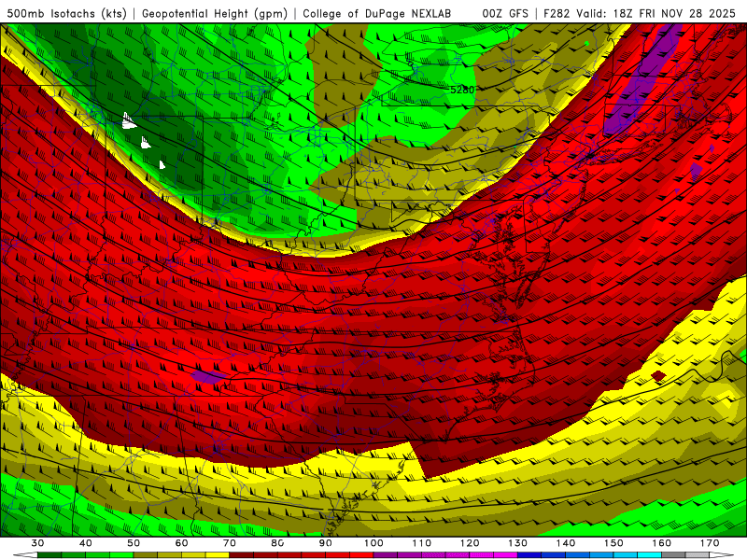Click legend value 50
This screenshot has width=747, height=560.
click(x=134, y=543)
